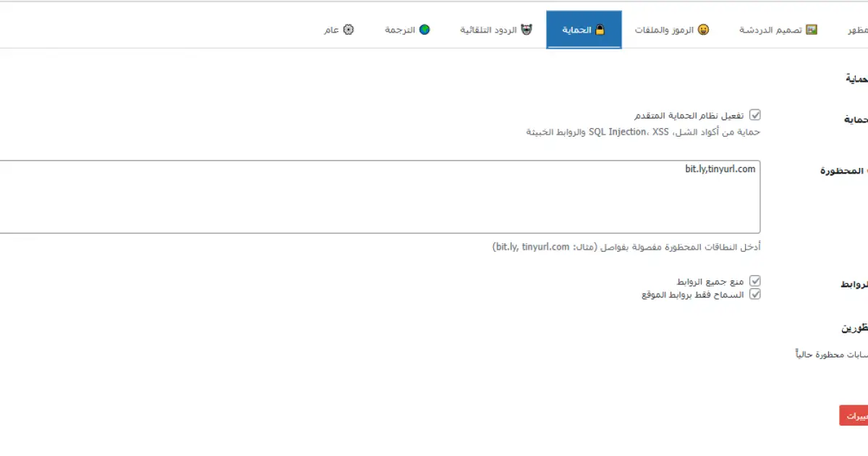Click the robot face icon on الردود التلقائية
868x456 pixels.
click(x=526, y=30)
